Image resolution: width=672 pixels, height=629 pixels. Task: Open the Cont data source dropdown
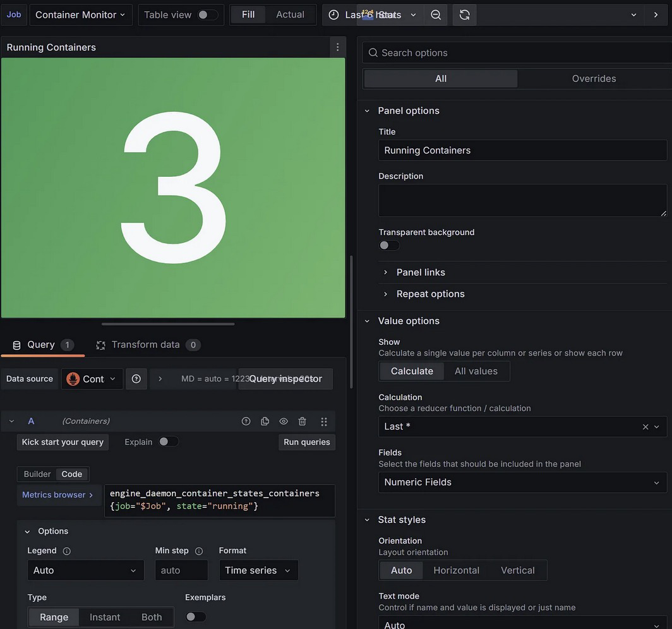[x=92, y=379]
